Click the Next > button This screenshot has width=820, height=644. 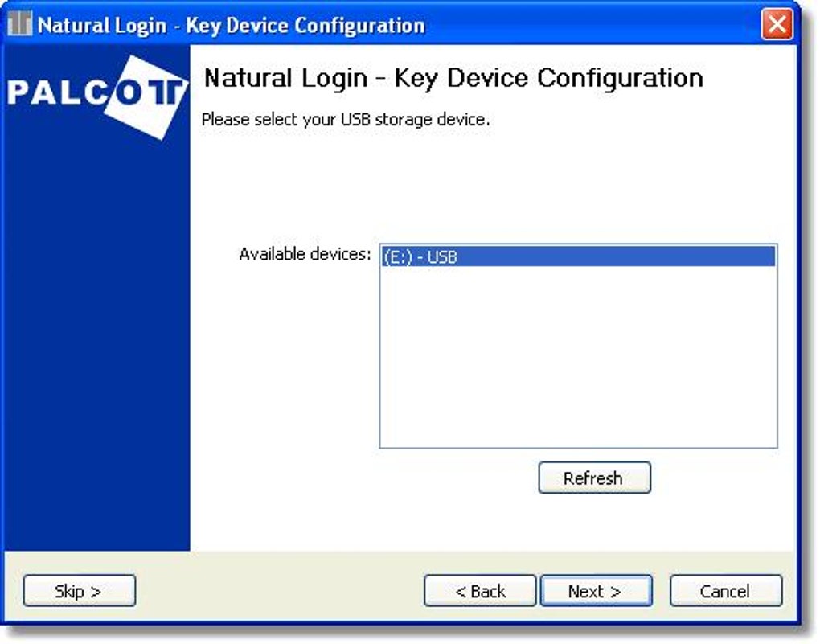[x=597, y=591]
